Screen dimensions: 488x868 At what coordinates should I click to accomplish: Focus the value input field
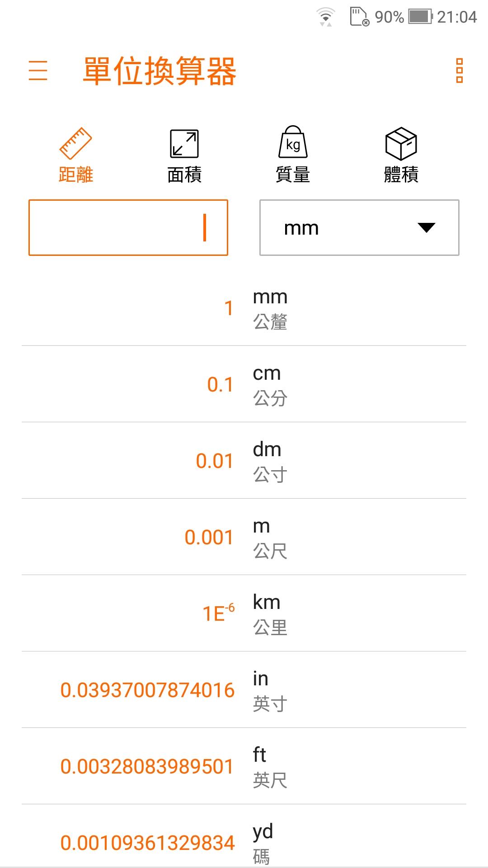pos(128,227)
